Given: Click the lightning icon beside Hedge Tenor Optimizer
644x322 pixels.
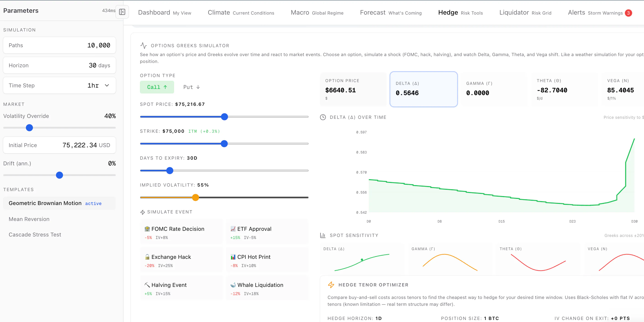Looking at the screenshot, I should [x=331, y=285].
